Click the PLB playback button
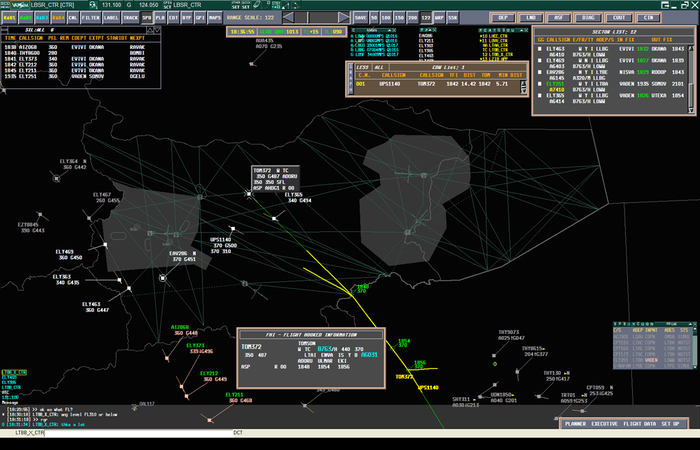Screen dimensions: 700x450 pyautogui.click(x=160, y=18)
